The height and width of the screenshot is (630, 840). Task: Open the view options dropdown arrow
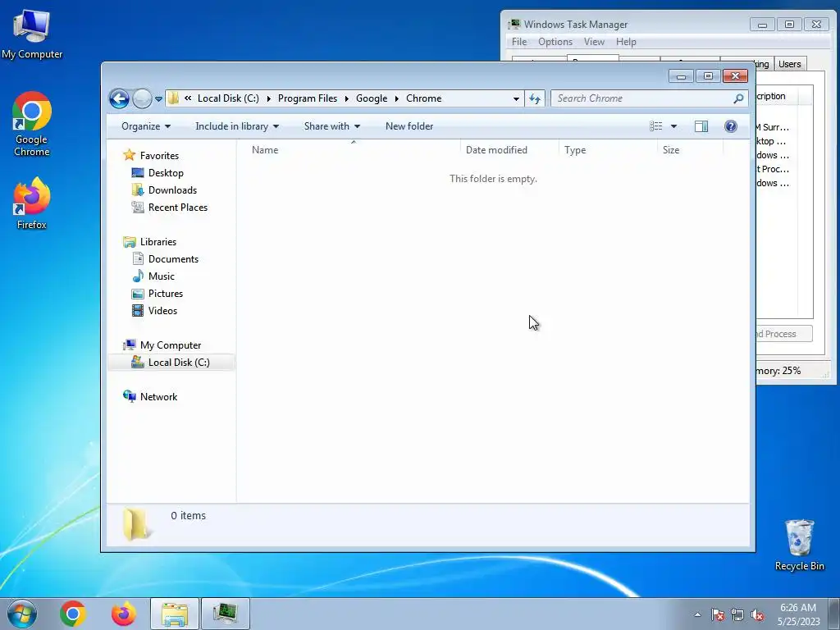674,126
